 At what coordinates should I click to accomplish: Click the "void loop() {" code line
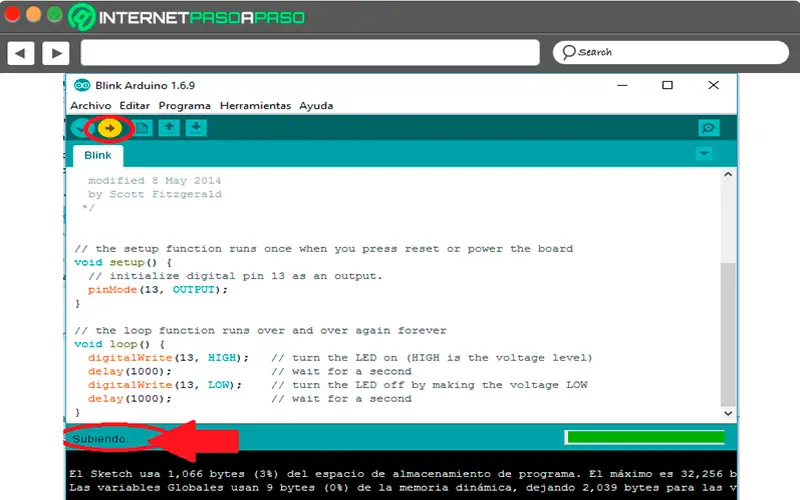click(119, 344)
